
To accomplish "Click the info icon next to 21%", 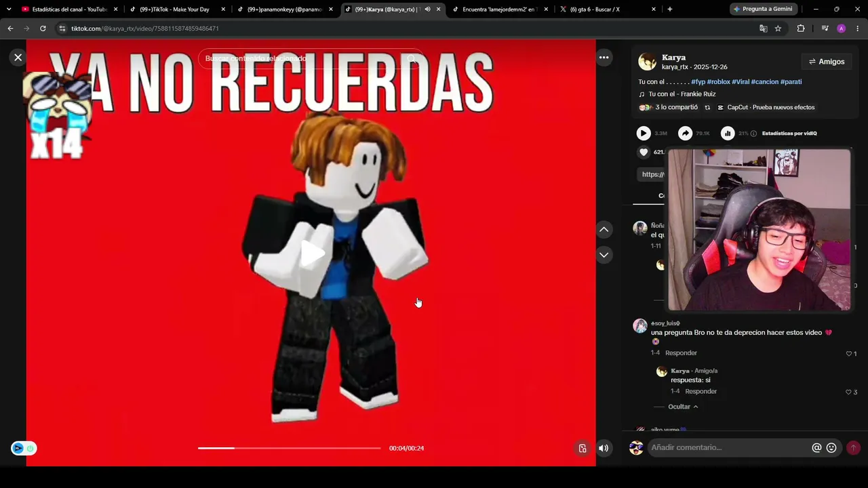I will [753, 134].
